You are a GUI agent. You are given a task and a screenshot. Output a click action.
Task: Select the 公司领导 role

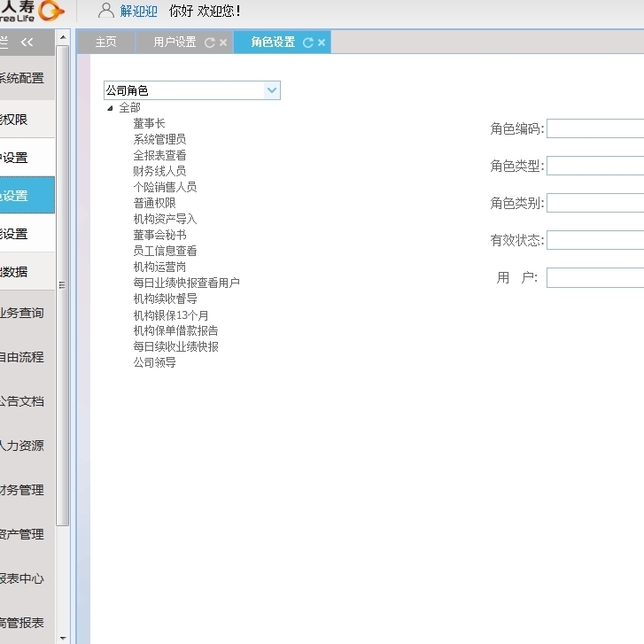154,362
